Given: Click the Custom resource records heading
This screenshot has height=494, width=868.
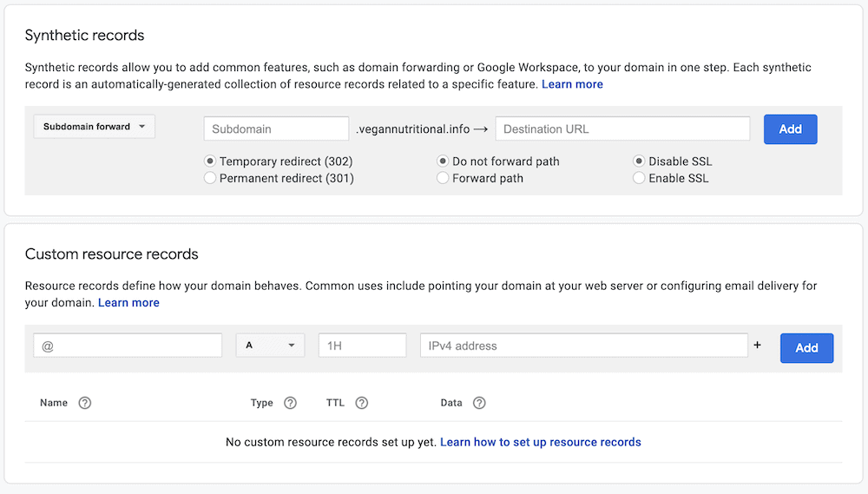Looking at the screenshot, I should 111,254.
